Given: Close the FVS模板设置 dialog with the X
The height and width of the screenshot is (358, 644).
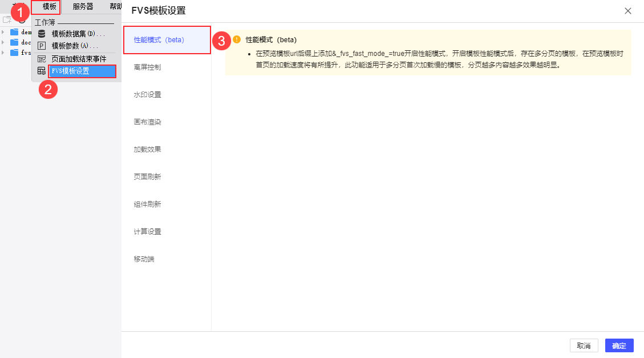Looking at the screenshot, I should 627,11.
